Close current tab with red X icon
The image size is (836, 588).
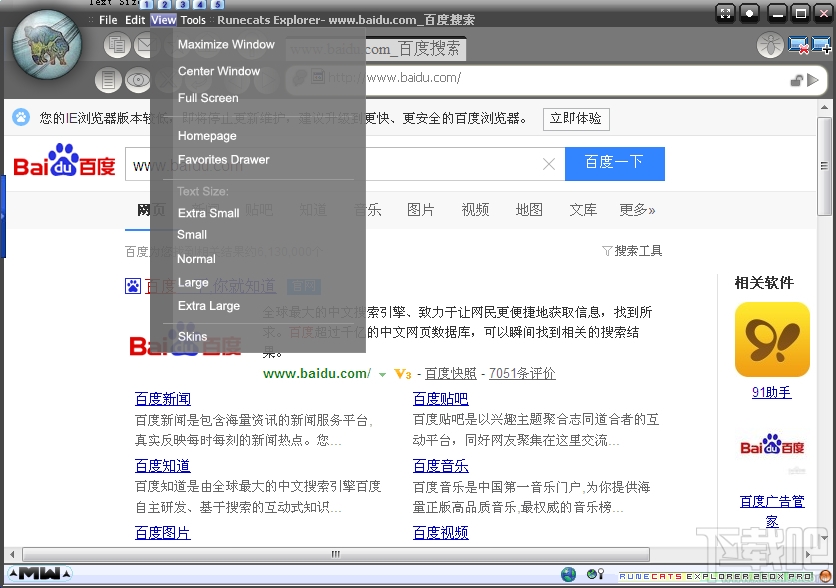pos(798,45)
